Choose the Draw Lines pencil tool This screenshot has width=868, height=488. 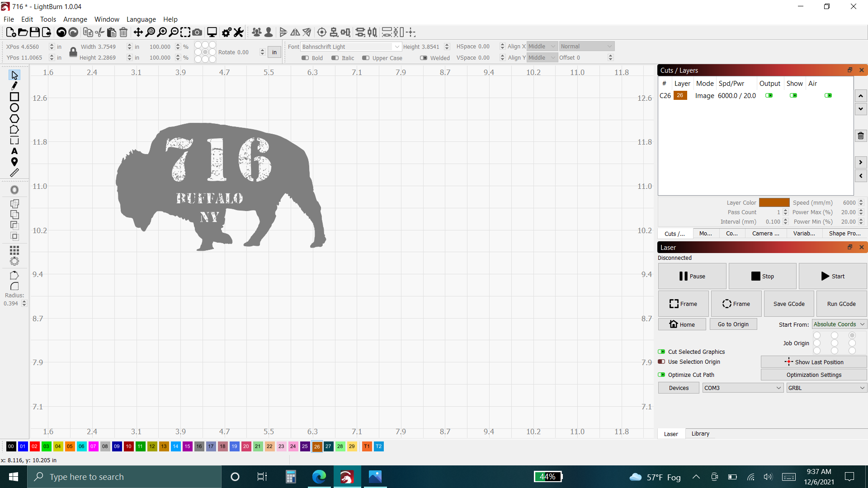tap(14, 86)
